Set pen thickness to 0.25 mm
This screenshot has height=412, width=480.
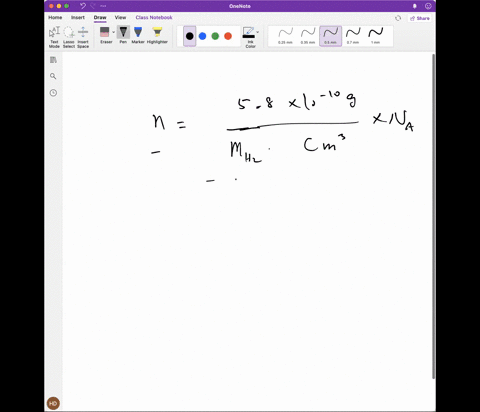point(285,36)
